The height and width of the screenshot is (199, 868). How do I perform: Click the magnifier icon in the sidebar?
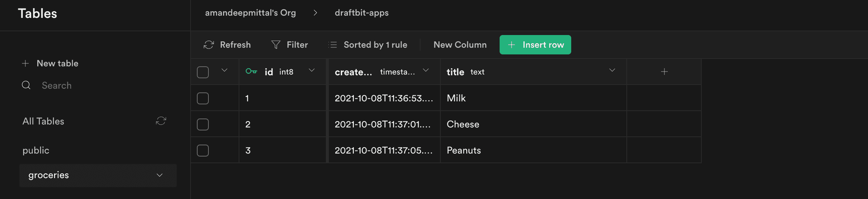[x=26, y=85]
